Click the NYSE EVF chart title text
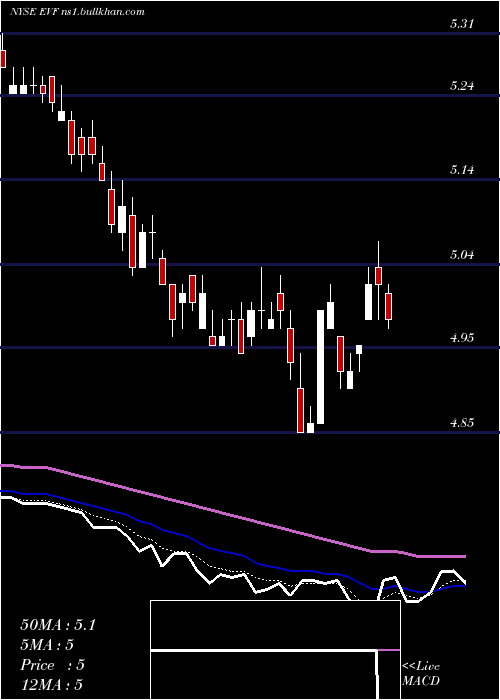Viewport: 500px width, 700px height. (77, 12)
